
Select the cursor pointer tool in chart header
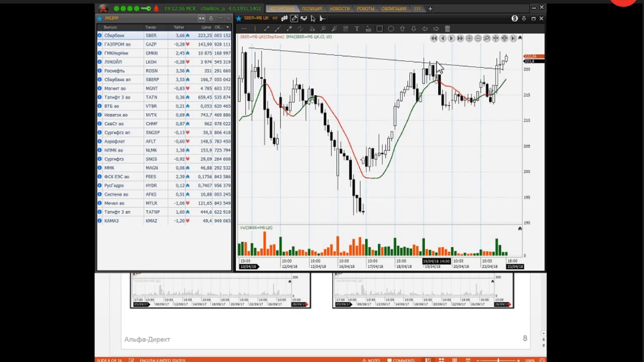click(x=313, y=19)
